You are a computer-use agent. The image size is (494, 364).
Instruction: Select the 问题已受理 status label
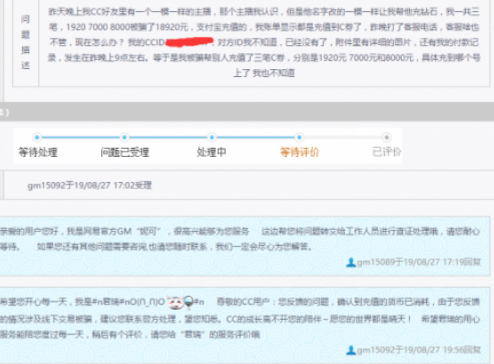click(x=125, y=152)
